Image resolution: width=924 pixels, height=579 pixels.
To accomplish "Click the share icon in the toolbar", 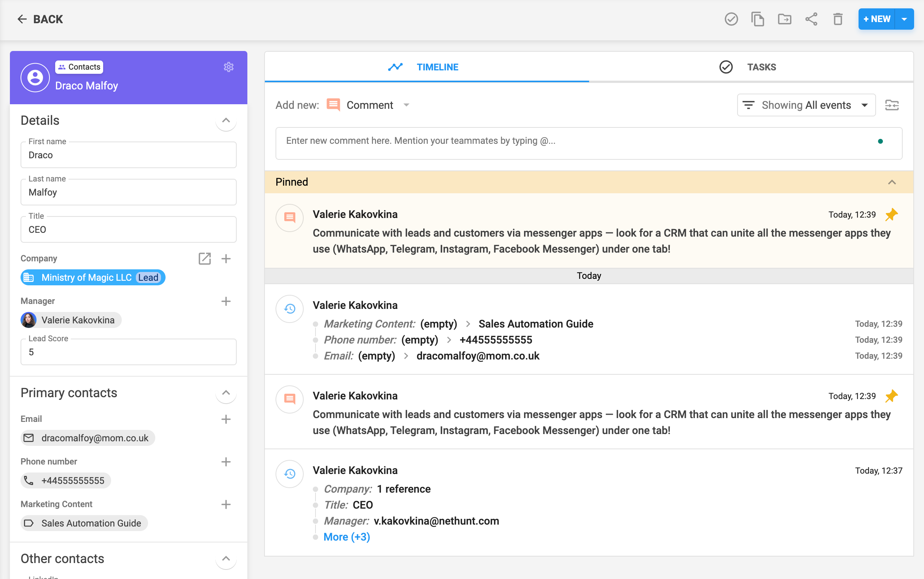I will pos(811,19).
